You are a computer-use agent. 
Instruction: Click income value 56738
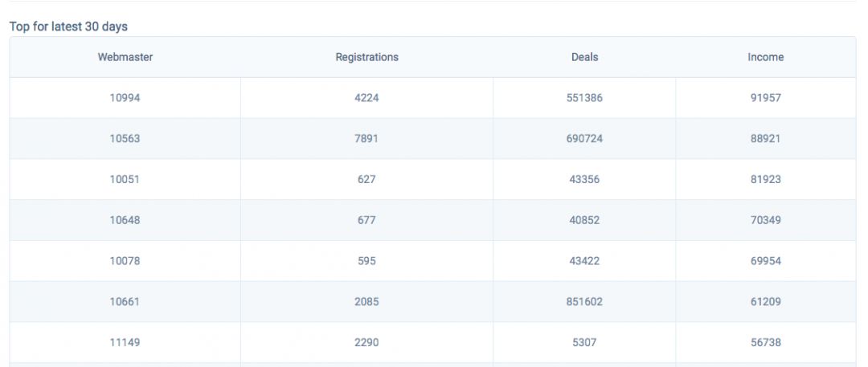pos(766,343)
